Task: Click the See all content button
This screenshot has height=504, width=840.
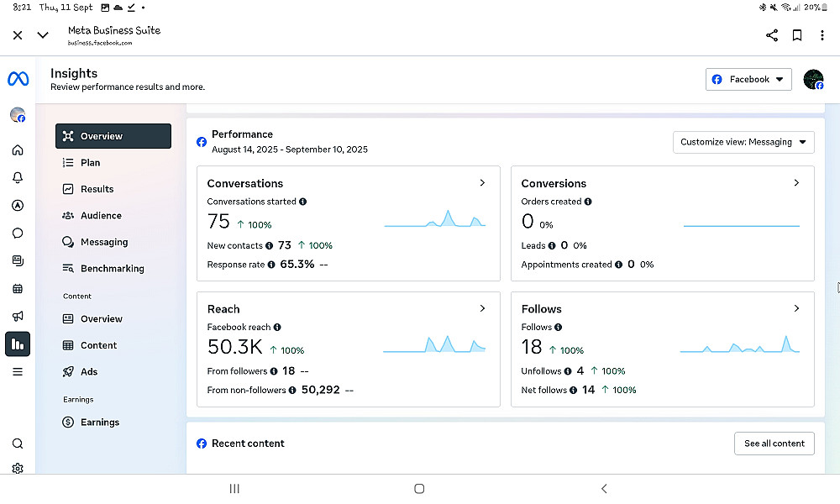Action: pyautogui.click(x=774, y=444)
